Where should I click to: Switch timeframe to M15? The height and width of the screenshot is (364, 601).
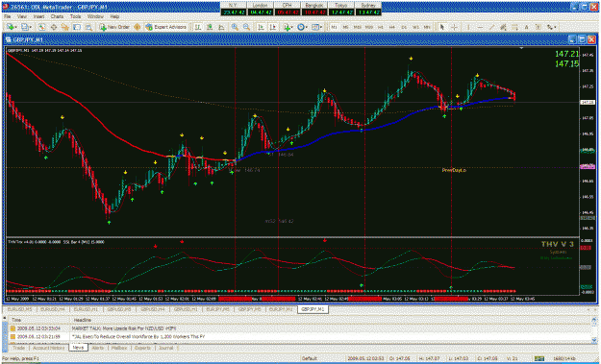(x=357, y=27)
